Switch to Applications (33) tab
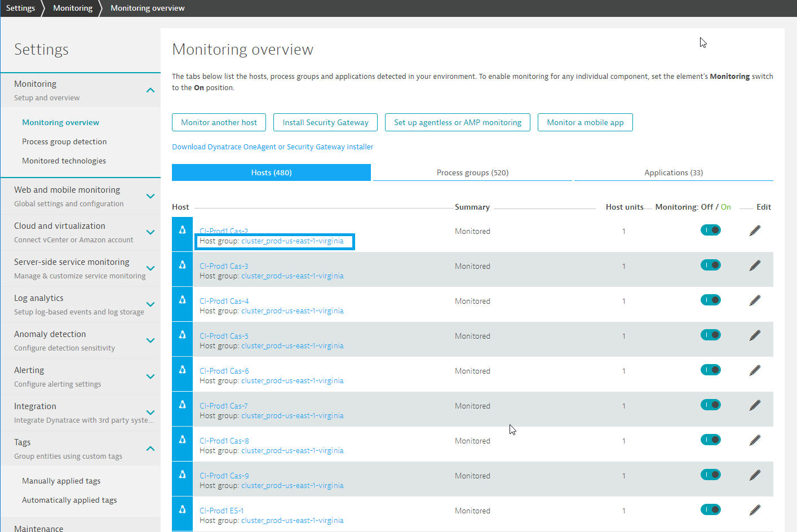 coord(674,172)
